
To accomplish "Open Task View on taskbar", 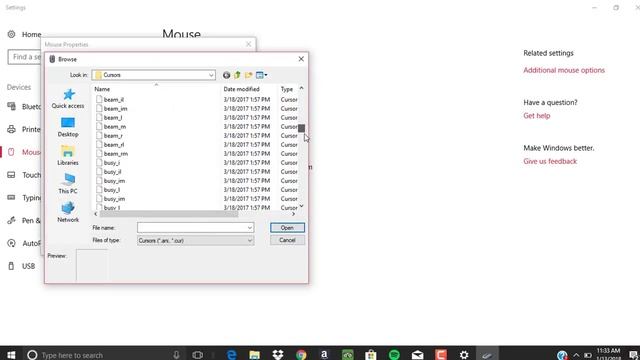I will click(198, 355).
